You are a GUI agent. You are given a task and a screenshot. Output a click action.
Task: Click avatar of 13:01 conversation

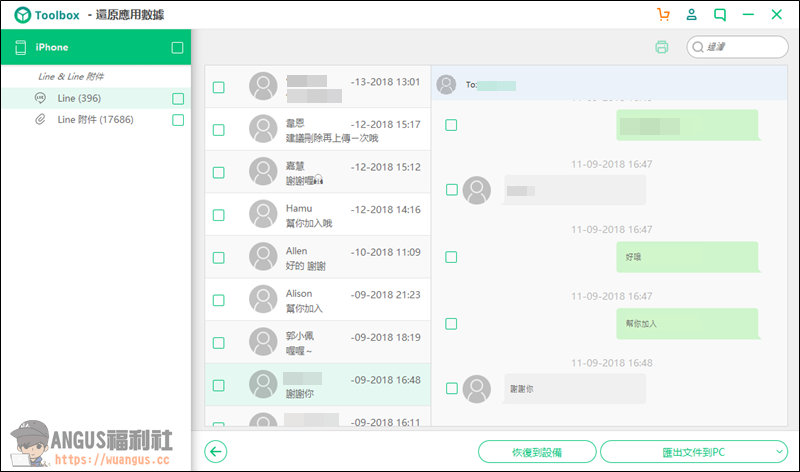[x=263, y=86]
